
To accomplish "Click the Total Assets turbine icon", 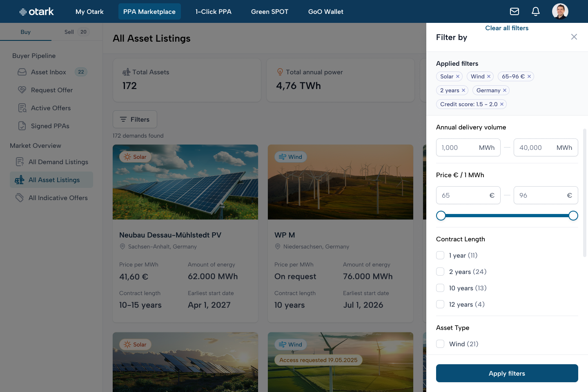I will pyautogui.click(x=127, y=72).
